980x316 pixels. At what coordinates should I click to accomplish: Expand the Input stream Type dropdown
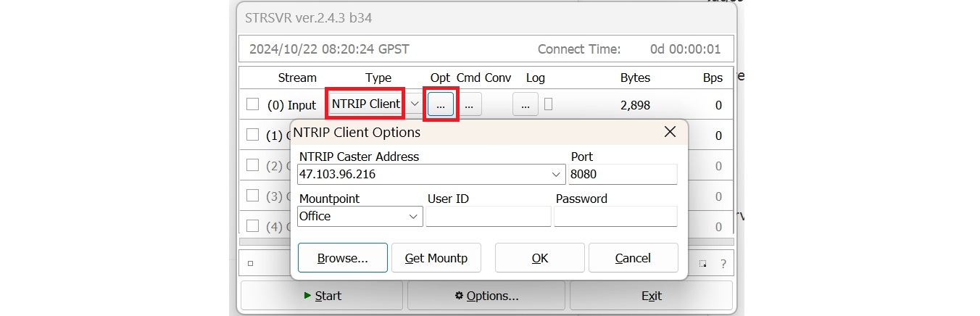[x=414, y=104]
